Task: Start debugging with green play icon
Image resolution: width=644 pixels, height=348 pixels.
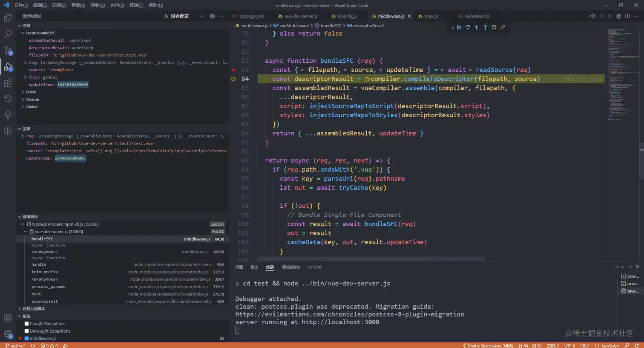Action: tap(166, 16)
